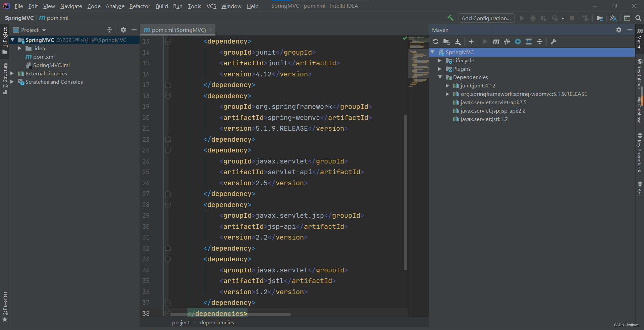
Task: Open Project panel gear settings
Action: (x=123, y=30)
